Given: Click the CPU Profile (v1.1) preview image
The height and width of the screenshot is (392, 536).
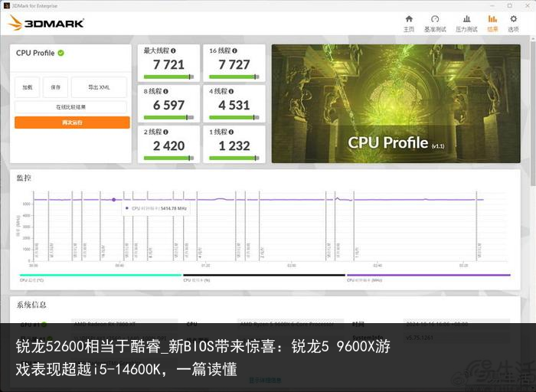Looking at the screenshot, I should [x=396, y=103].
